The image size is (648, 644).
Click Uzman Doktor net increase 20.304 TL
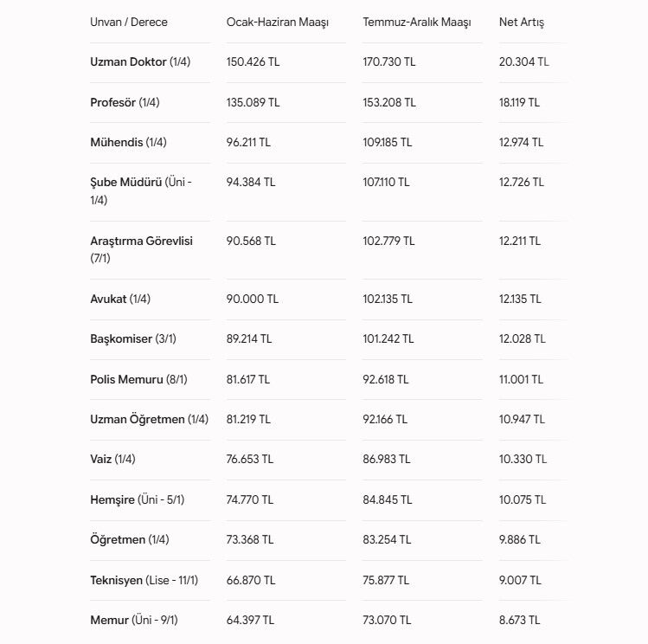pos(524,62)
